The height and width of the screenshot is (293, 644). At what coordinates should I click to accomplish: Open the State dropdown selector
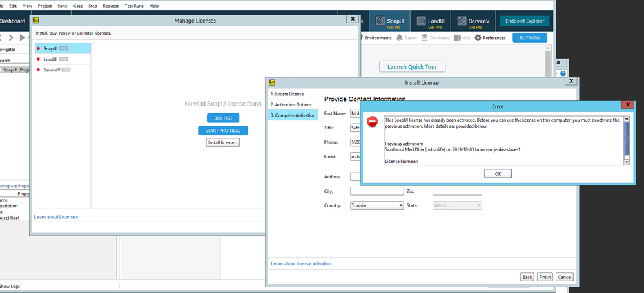click(457, 205)
